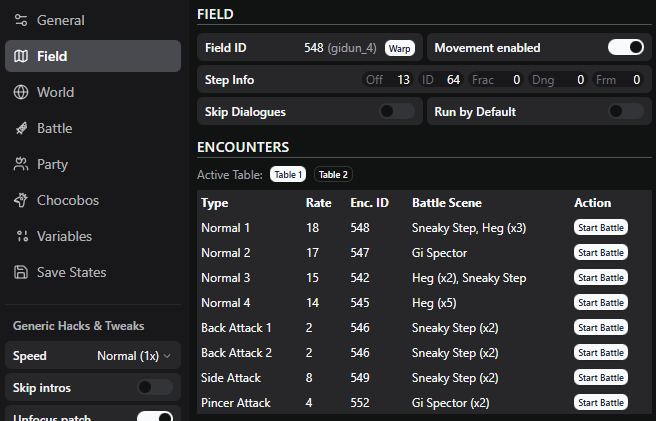Click Enc. ID 542 in Normal 3 row
This screenshot has height=421, width=656.
360,277
